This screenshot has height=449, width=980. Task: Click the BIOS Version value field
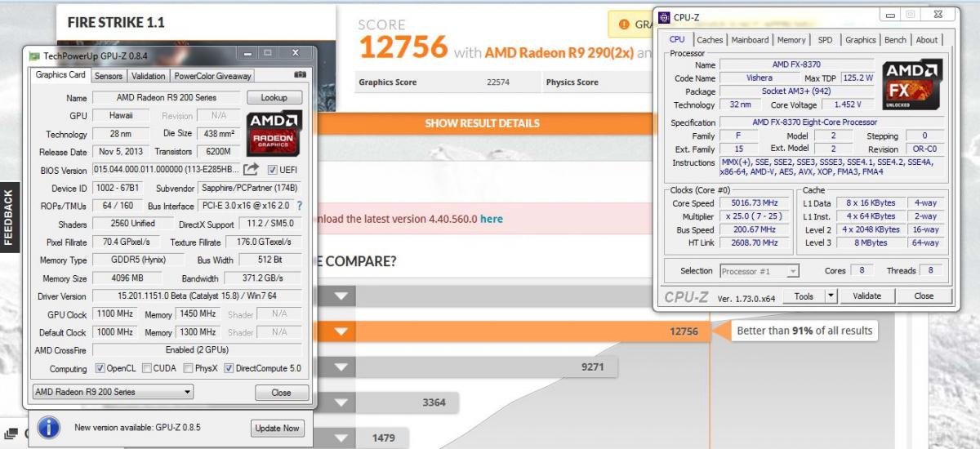(166, 170)
